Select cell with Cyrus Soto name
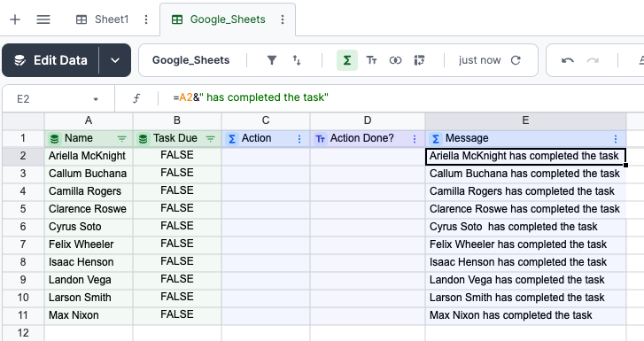This screenshot has width=644, height=341. pos(89,227)
